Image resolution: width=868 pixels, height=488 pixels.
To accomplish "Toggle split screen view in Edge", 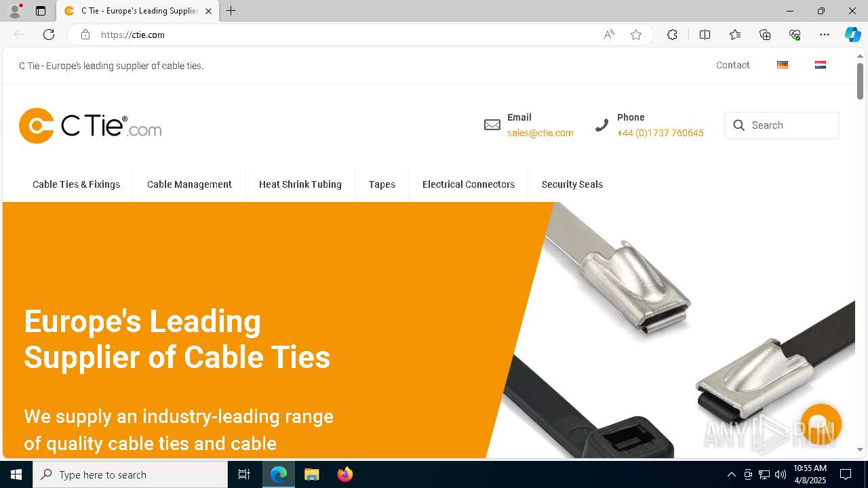I will tap(705, 35).
